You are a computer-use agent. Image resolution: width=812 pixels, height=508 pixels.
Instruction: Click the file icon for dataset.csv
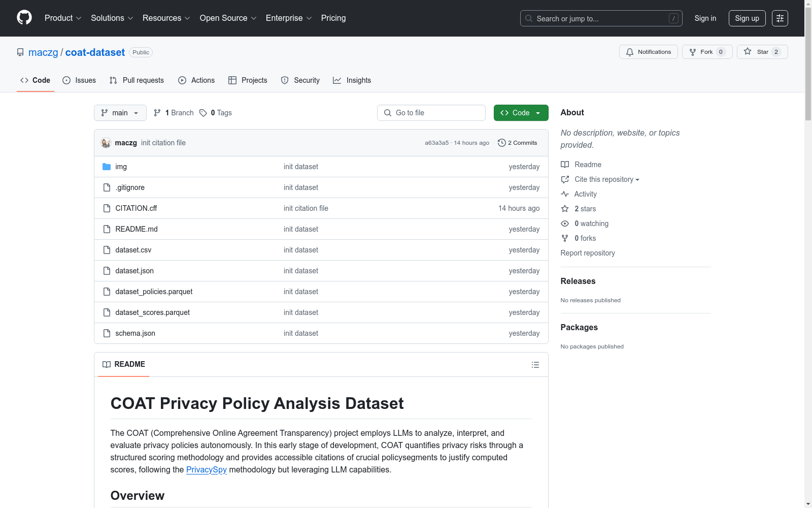[x=107, y=250]
